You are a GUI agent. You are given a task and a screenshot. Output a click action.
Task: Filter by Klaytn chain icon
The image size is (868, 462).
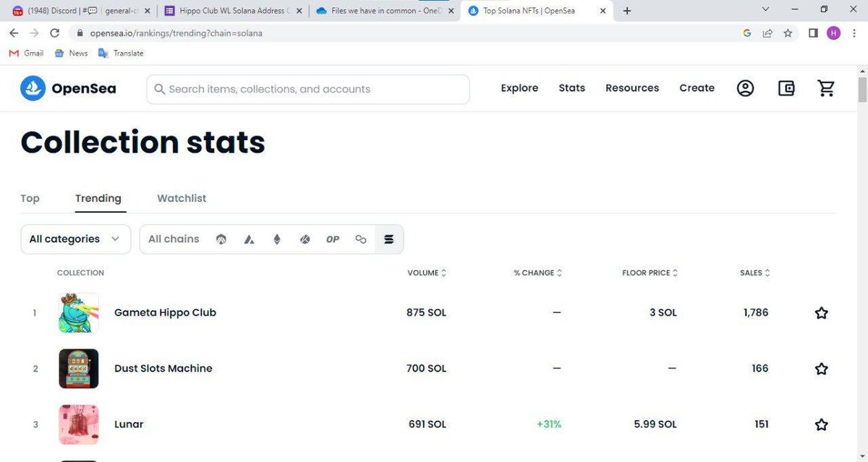point(305,239)
